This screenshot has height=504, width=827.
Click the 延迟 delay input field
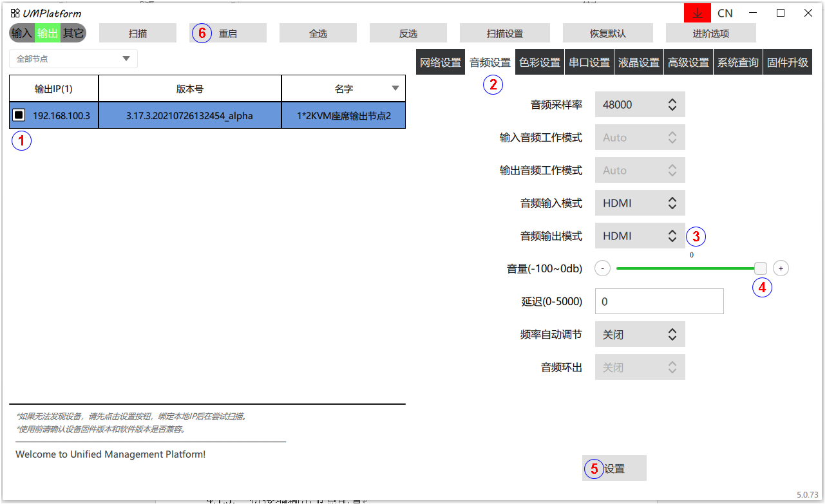point(659,301)
